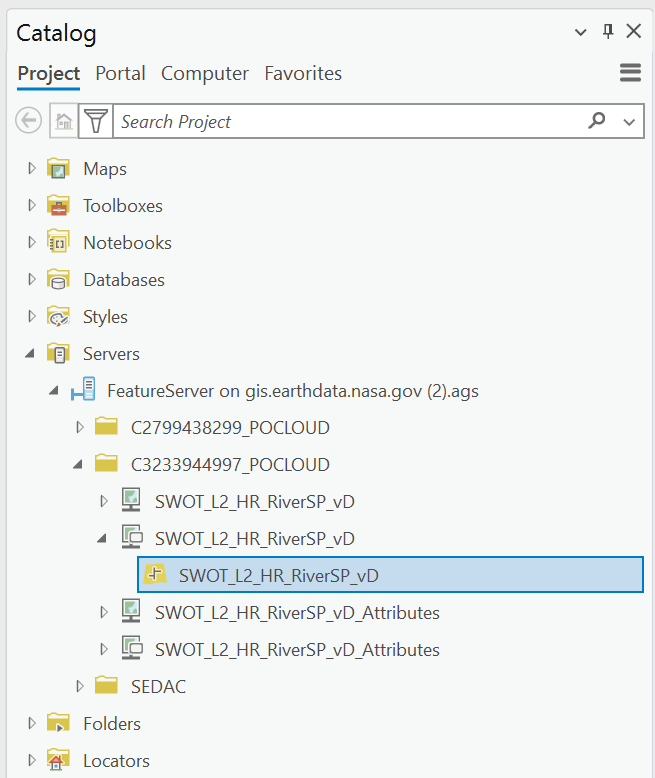Switch to the Portal tab
This screenshot has width=655, height=778.
tap(121, 73)
